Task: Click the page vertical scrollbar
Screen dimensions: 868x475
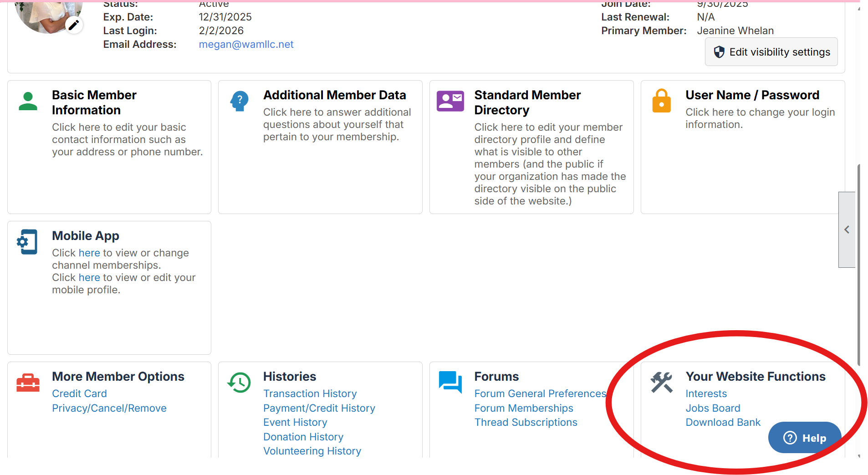Action: 858,264
